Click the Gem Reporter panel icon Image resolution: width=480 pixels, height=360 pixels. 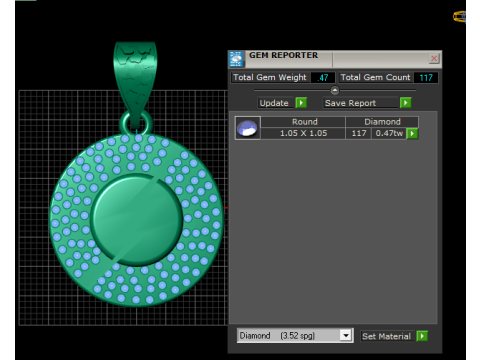pos(236,59)
